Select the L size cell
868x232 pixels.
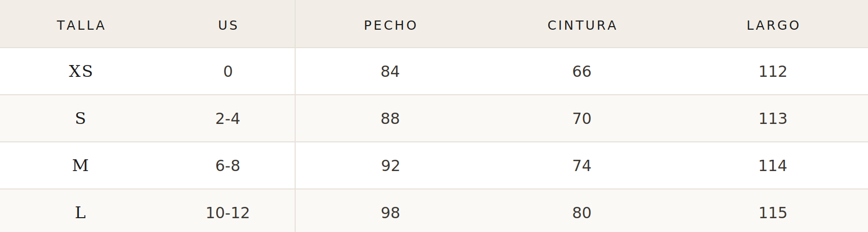(x=81, y=213)
